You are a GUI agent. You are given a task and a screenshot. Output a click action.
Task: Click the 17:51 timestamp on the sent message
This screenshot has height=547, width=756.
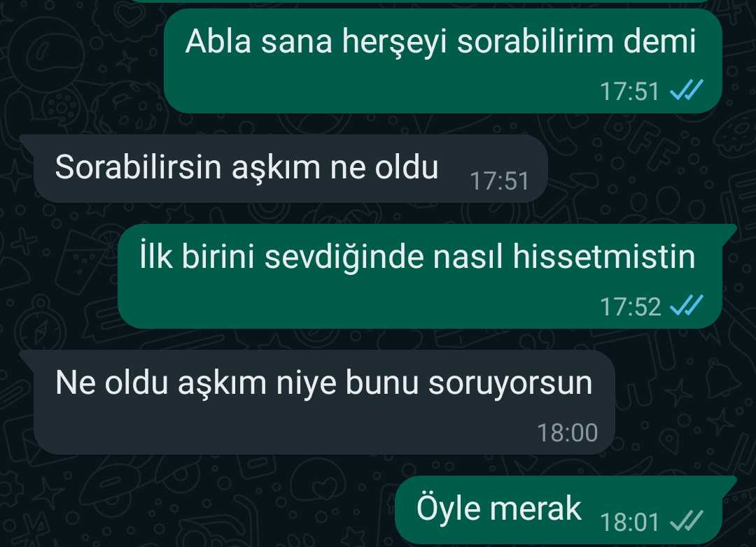point(629,91)
